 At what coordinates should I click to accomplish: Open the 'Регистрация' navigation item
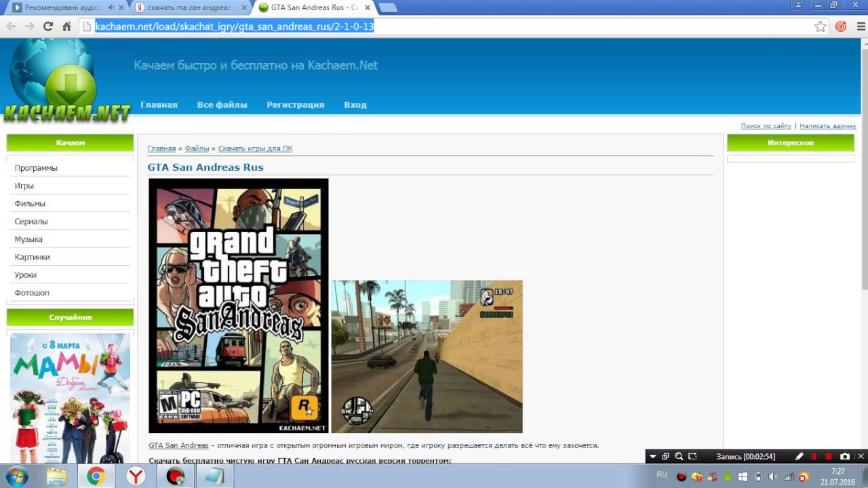pos(295,105)
